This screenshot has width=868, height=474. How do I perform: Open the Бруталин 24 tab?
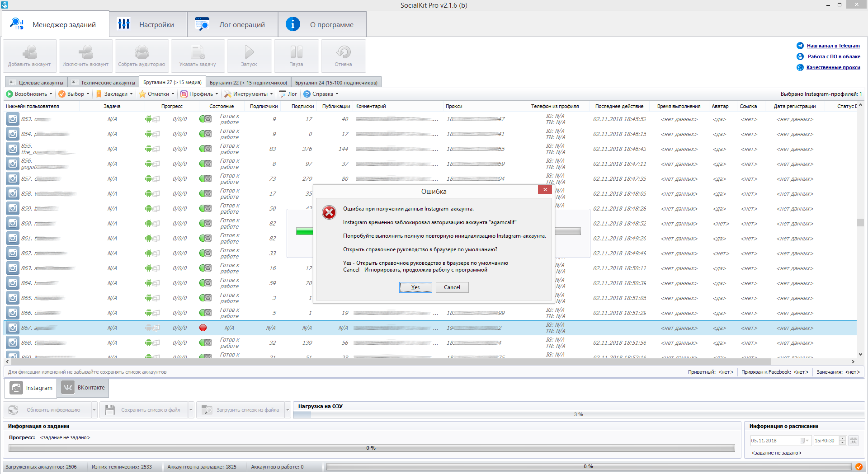[x=336, y=83]
